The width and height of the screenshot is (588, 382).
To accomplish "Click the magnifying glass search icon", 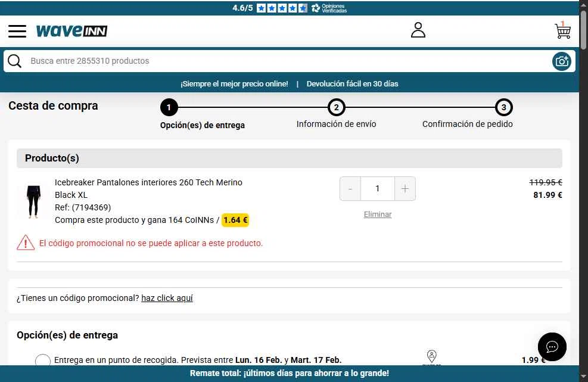I will [15, 61].
